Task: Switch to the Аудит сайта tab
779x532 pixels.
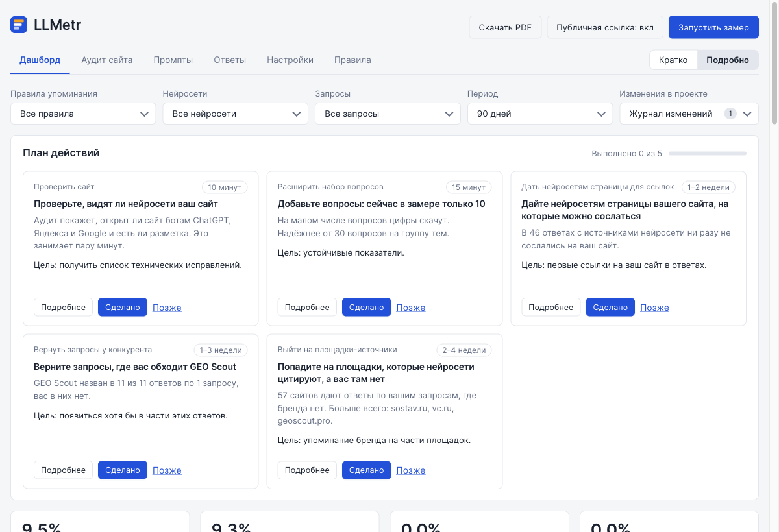Action: (x=107, y=60)
